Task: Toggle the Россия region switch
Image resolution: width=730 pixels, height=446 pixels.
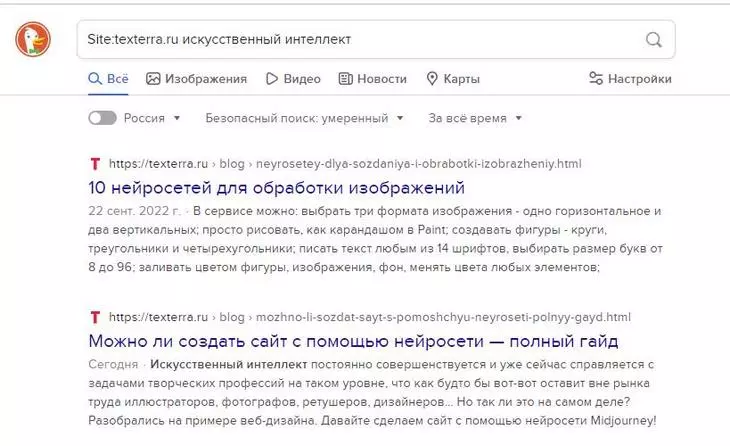Action: (x=102, y=118)
